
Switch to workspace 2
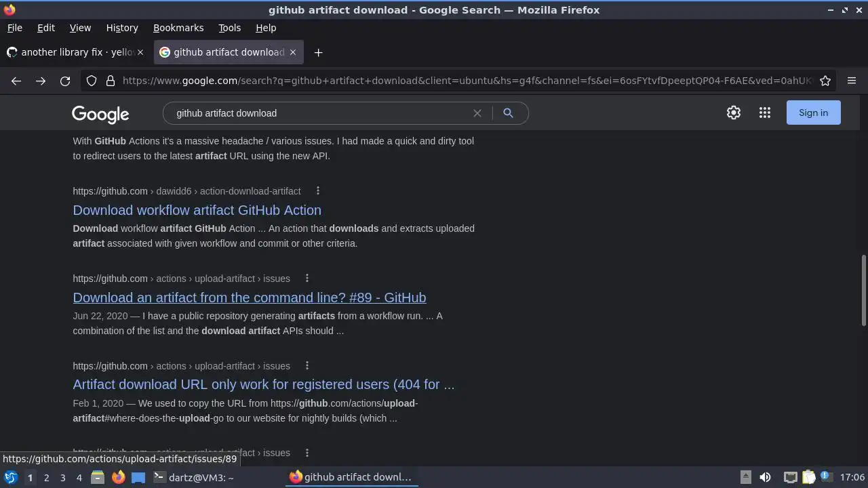[46, 477]
